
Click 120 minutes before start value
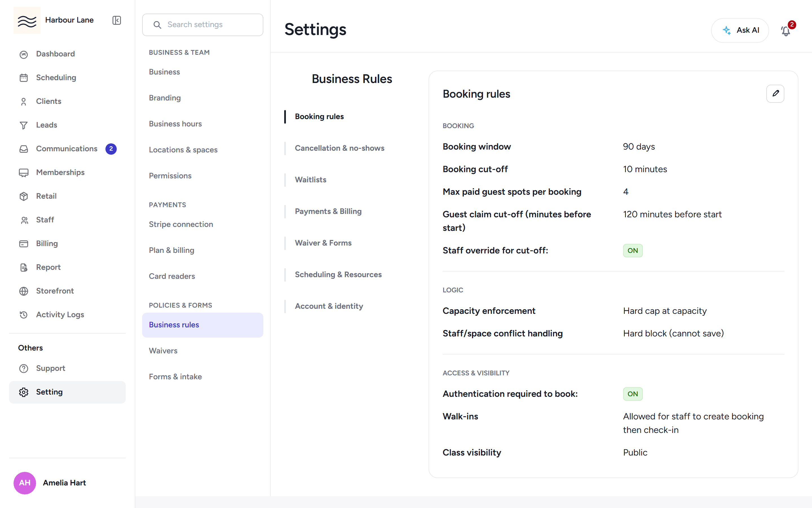tap(672, 214)
